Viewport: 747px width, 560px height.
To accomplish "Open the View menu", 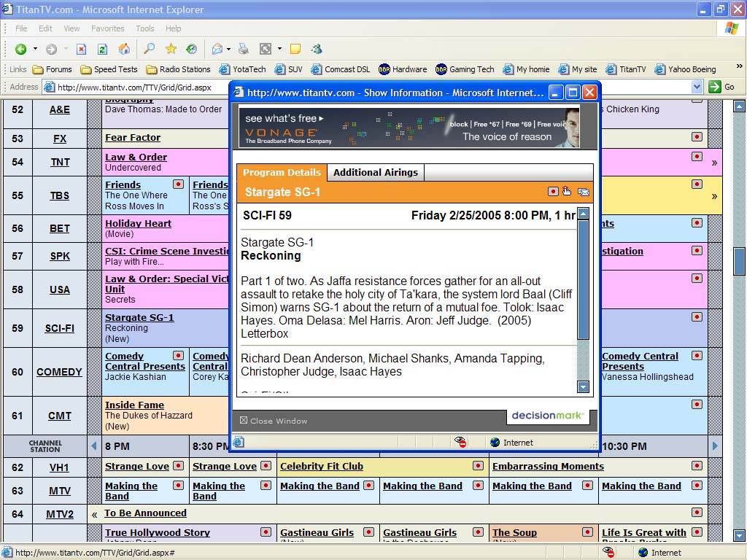I will pos(72,28).
